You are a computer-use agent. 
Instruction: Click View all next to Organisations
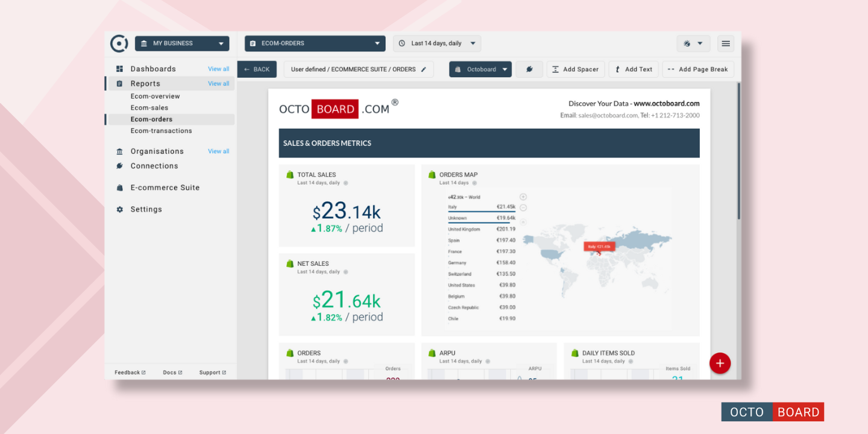(219, 151)
